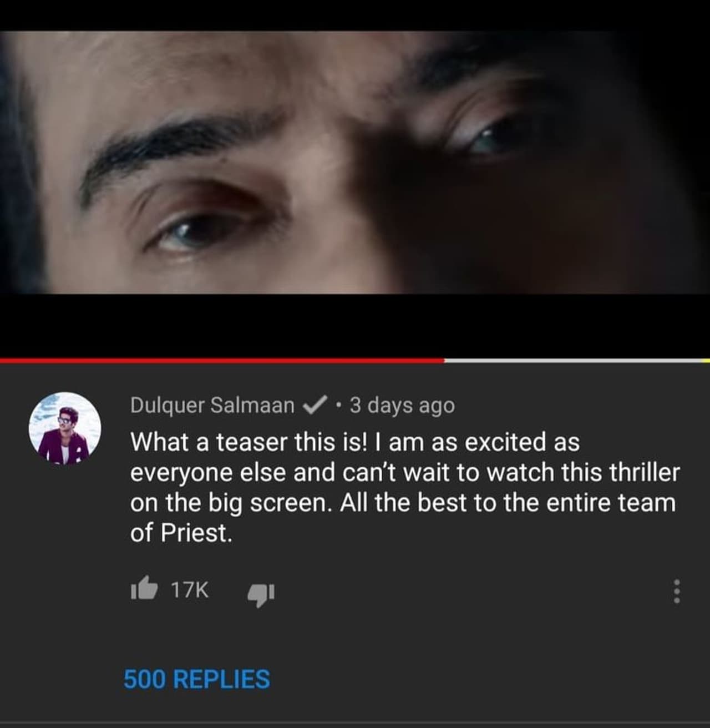Click the 17K like count
This screenshot has width=710, height=728.
(x=190, y=590)
